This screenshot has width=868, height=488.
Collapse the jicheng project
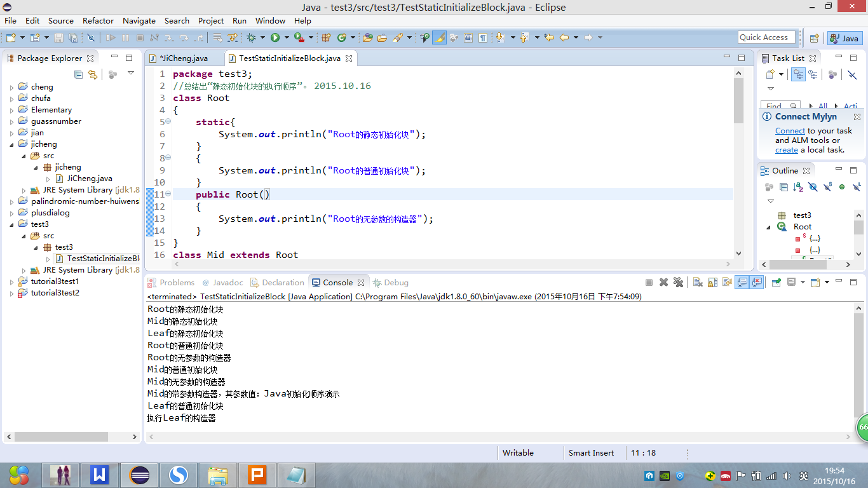point(11,144)
